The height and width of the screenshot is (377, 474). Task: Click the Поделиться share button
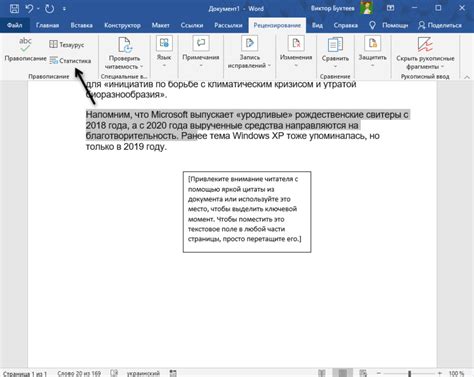[x=440, y=25]
